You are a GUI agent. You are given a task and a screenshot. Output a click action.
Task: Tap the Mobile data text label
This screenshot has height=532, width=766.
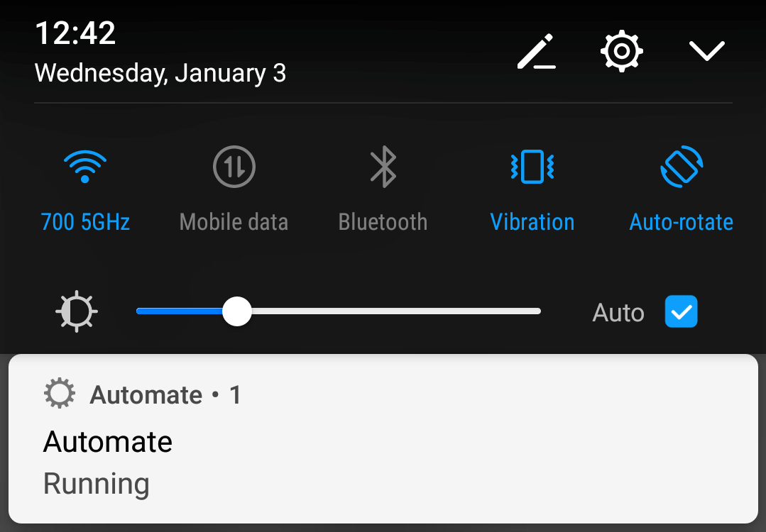pyautogui.click(x=234, y=222)
